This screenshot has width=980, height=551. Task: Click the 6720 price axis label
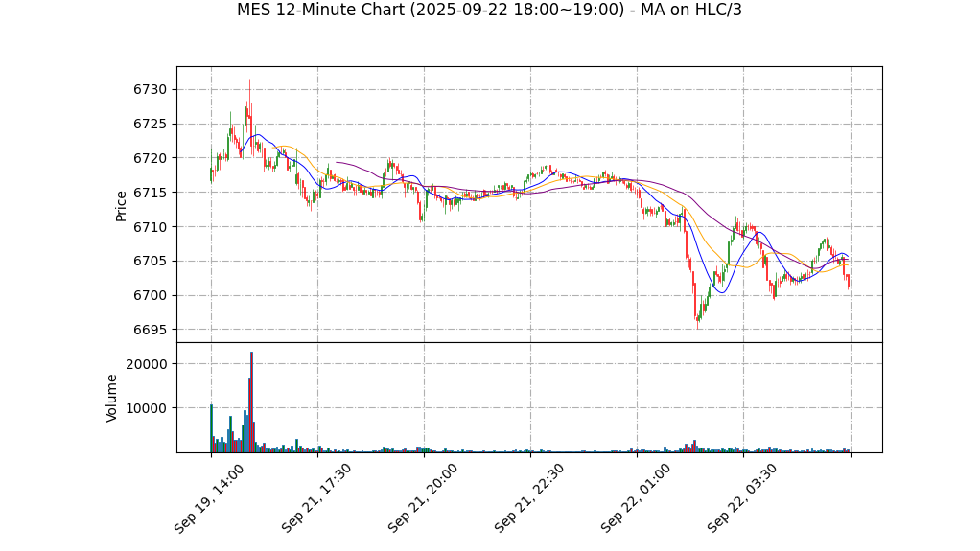coord(150,158)
